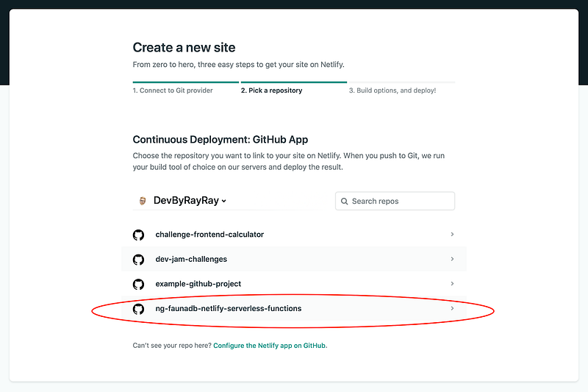Open Configure the Netlify app on GitHub link
This screenshot has width=588, height=392.
[x=270, y=346]
